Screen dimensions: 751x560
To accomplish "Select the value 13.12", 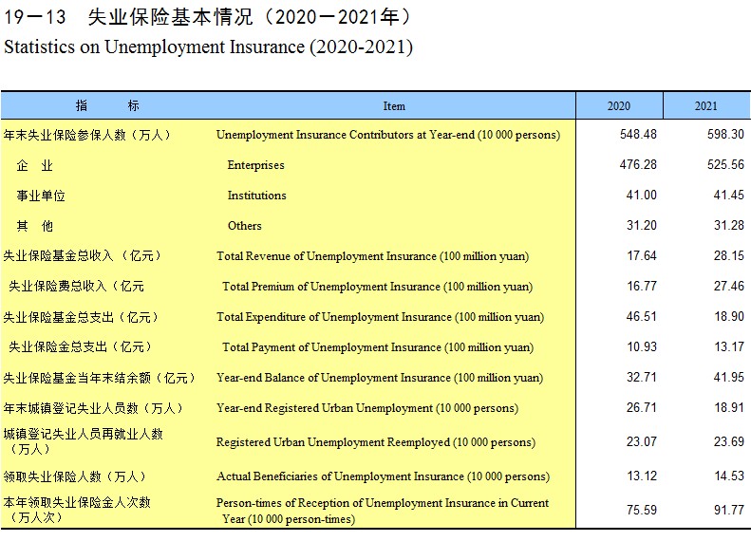I will click(642, 476).
